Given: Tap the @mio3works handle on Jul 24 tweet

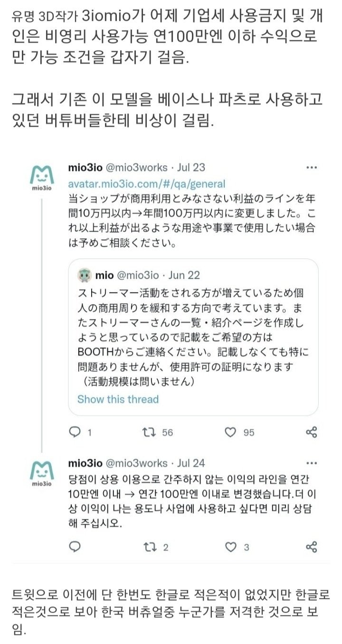Looking at the screenshot, I should (138, 463).
